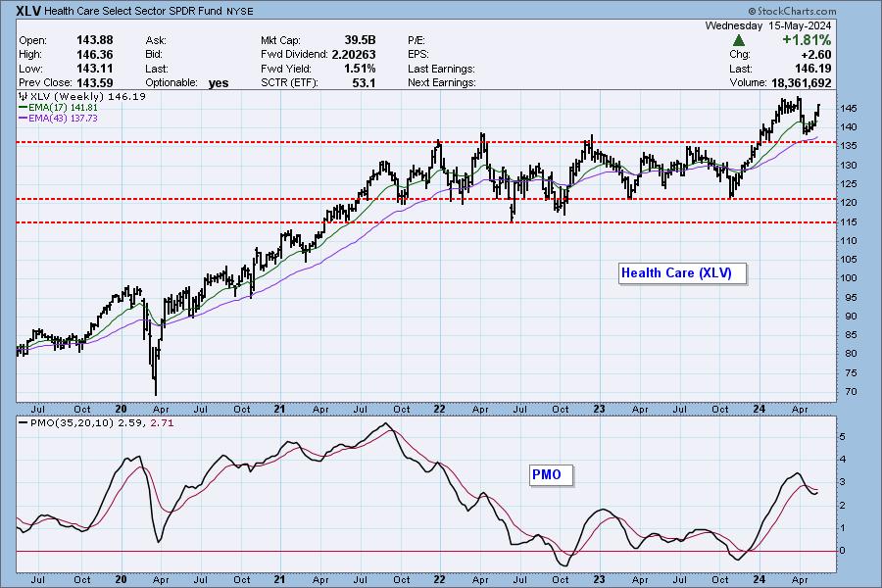
Task: Click the date Wednesday 15-May-2024
Action: point(767,25)
